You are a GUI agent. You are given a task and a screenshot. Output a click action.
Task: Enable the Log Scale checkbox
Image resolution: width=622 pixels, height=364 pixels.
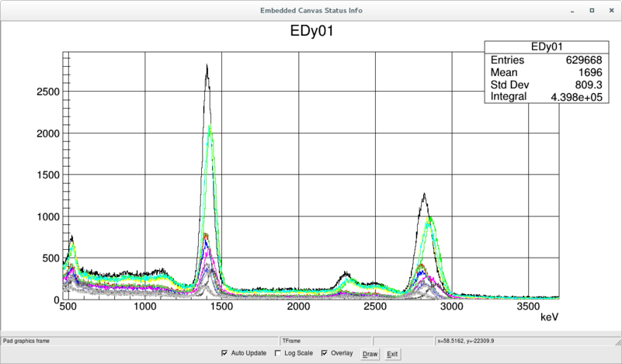click(278, 353)
